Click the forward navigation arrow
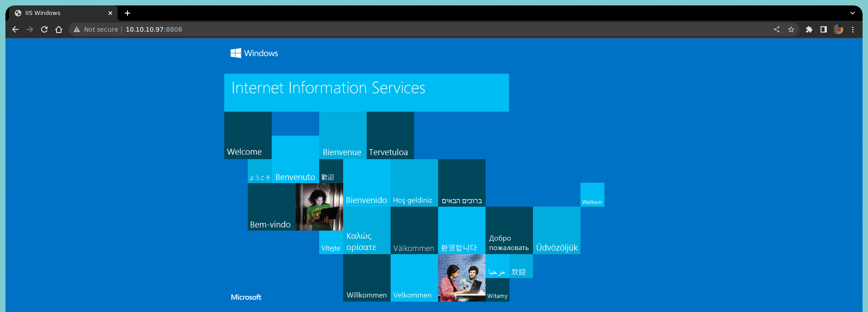 pyautogui.click(x=30, y=29)
